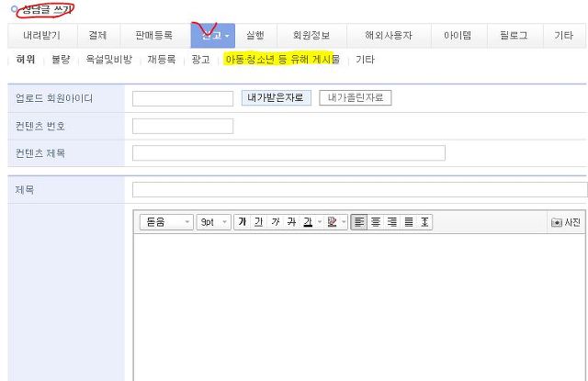
Task: Apply underline formatting in the editor toolbar
Action: coord(259,222)
